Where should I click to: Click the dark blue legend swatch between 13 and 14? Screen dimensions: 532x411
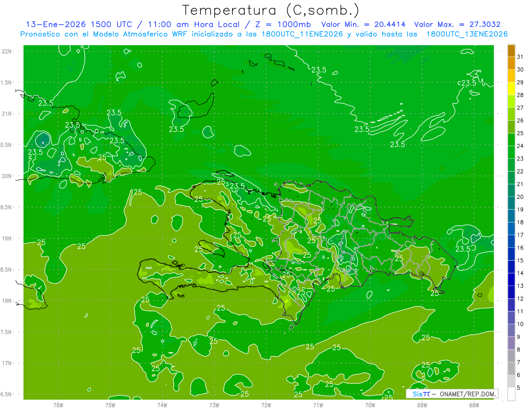pos(511,280)
